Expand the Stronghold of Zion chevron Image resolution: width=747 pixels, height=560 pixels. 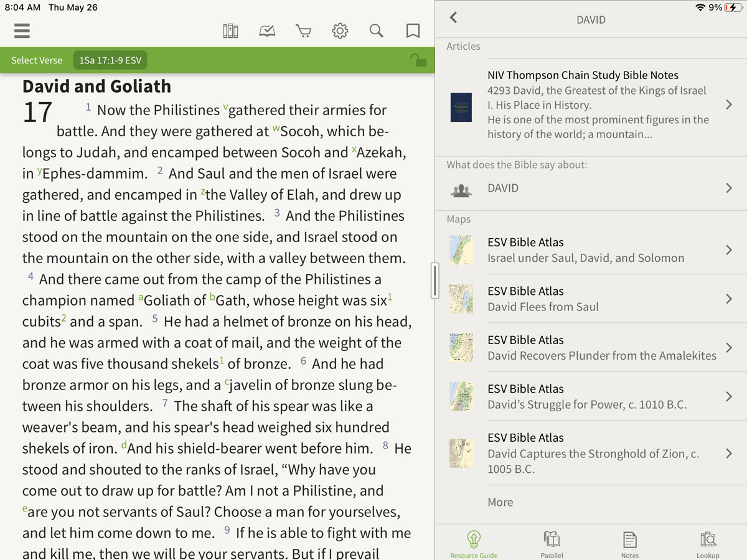coord(729,453)
